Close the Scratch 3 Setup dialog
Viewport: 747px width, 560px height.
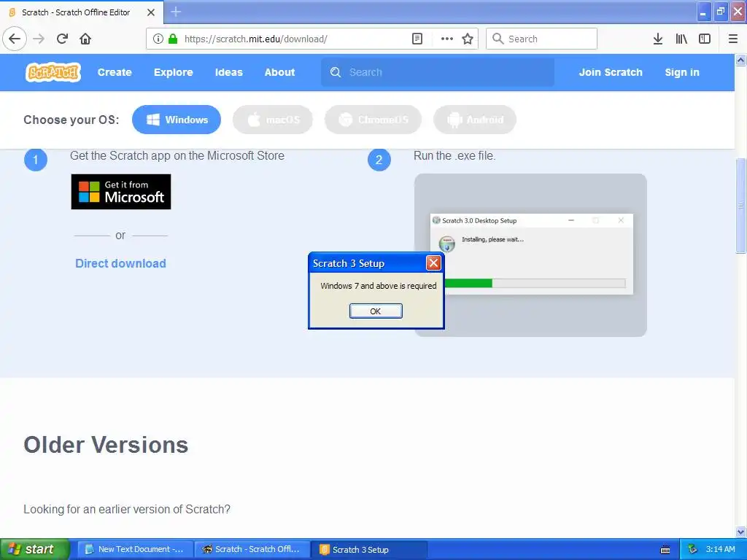point(433,262)
